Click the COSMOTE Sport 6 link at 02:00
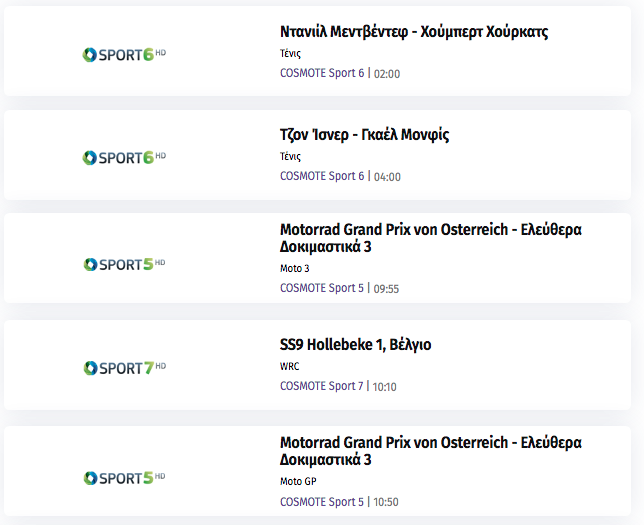Viewport: 644px width, 525px height. [322, 73]
